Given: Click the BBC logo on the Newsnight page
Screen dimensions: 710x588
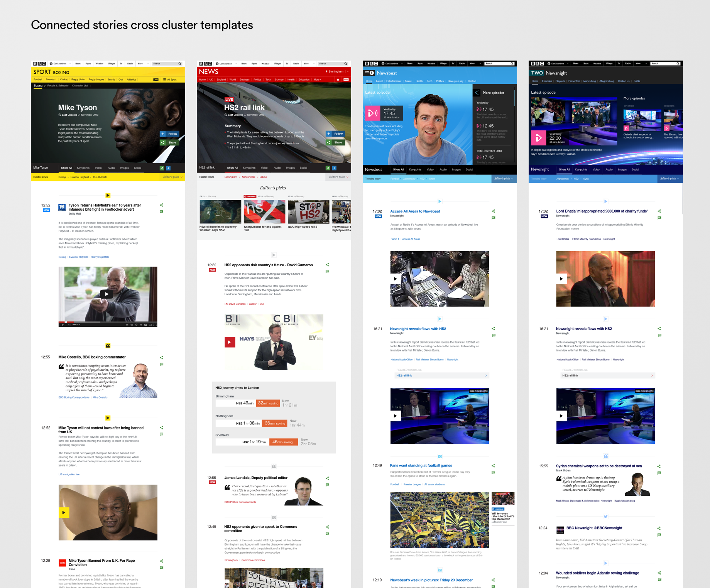Looking at the screenshot, I should [537, 64].
